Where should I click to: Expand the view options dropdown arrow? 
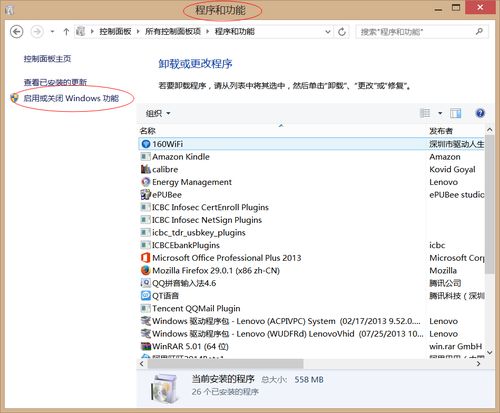pos(440,113)
